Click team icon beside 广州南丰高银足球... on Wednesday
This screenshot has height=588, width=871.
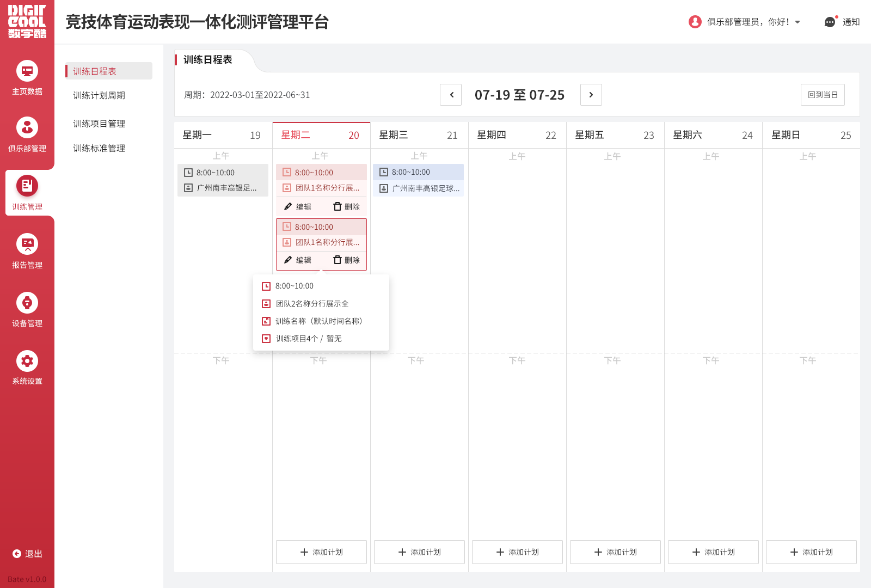click(384, 188)
